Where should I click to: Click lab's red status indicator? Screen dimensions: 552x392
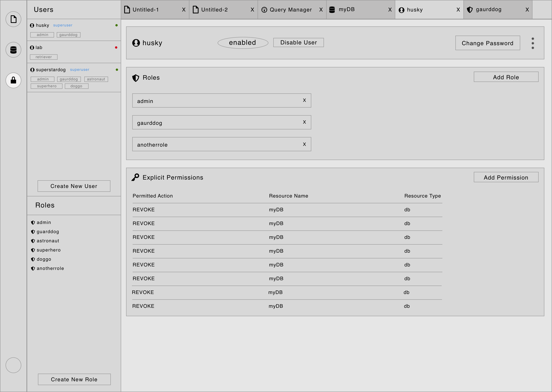coord(117,47)
